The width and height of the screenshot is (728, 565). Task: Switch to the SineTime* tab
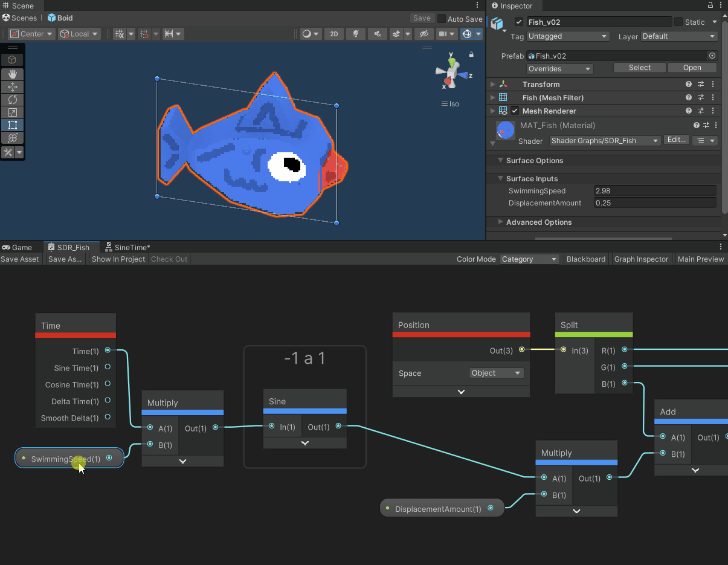click(127, 247)
